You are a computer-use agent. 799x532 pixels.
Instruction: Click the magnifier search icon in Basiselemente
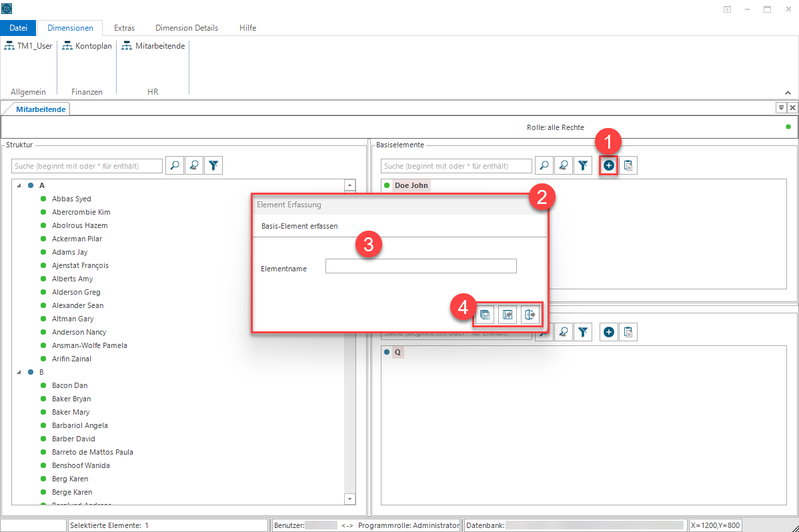(544, 165)
